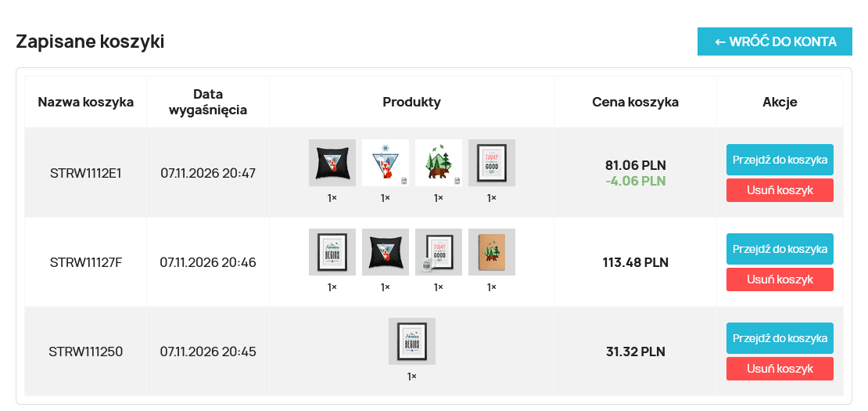Click the 'Cena koszyka' column header
The height and width of the screenshot is (411, 868).
pyautogui.click(x=635, y=102)
